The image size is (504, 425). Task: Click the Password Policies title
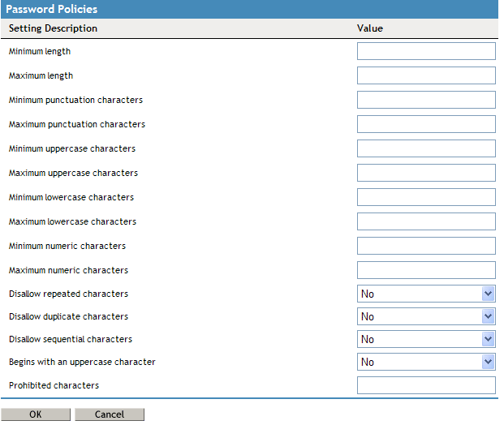[x=51, y=9]
